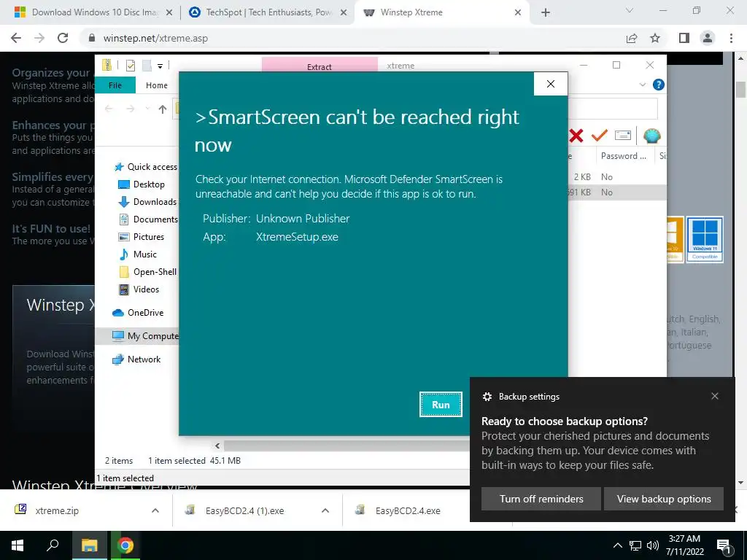
Task: Open Open-Shell folder in Explorer sidebar
Action: click(x=147, y=272)
